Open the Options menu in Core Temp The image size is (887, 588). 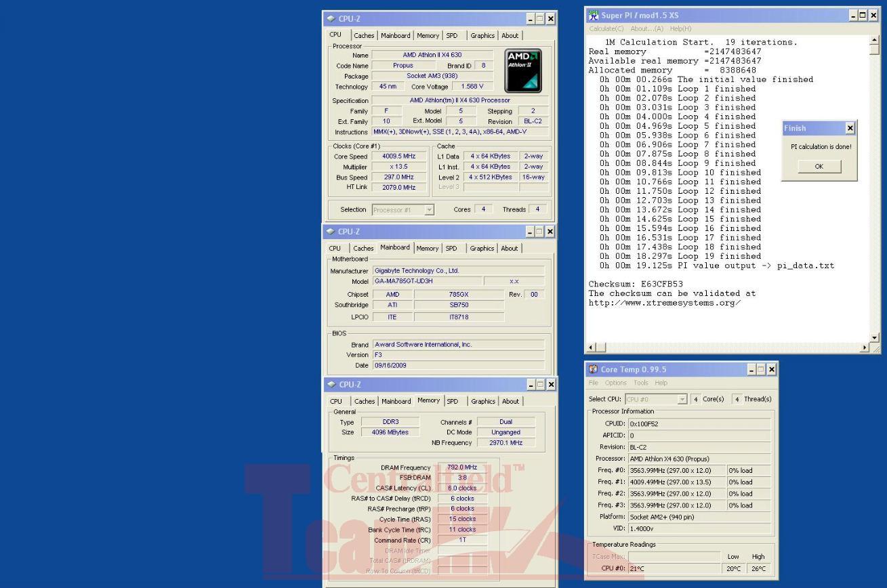[616, 383]
